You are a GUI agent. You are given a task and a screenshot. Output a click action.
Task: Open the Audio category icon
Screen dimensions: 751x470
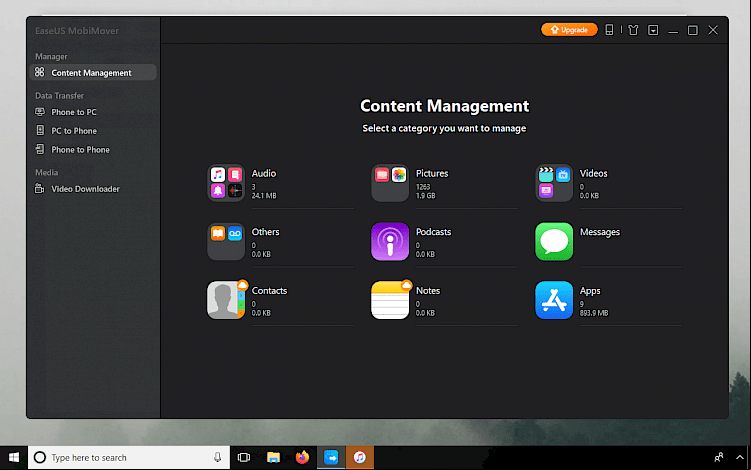coord(226,183)
